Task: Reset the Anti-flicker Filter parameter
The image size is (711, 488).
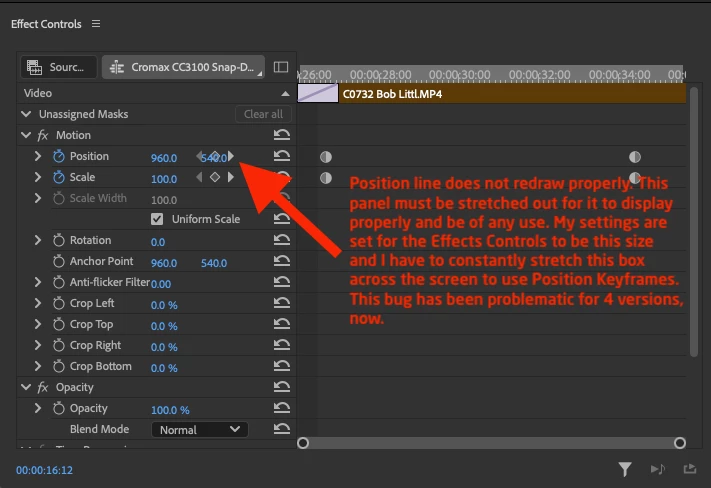Action: pyautogui.click(x=282, y=282)
